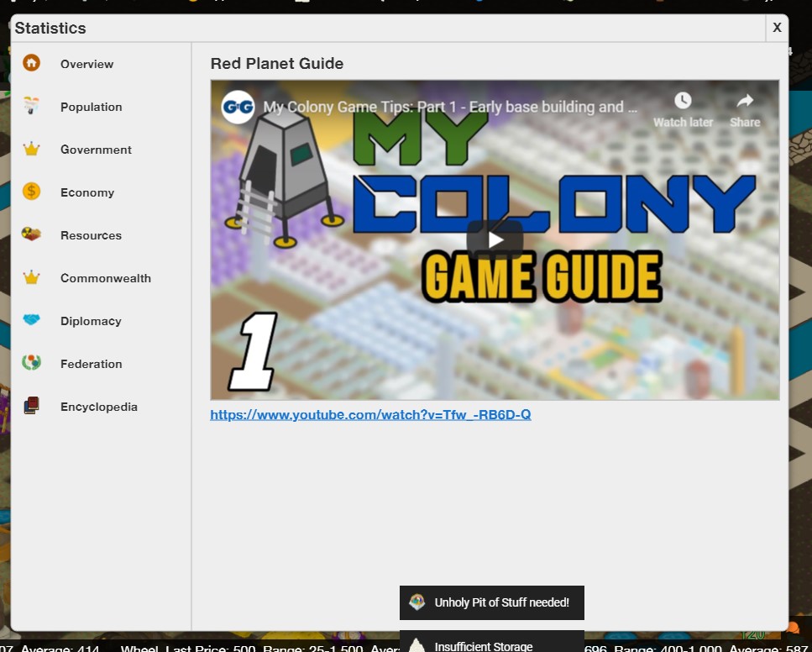812x652 pixels.
Task: Select the Encyclopedia section
Action: click(99, 407)
